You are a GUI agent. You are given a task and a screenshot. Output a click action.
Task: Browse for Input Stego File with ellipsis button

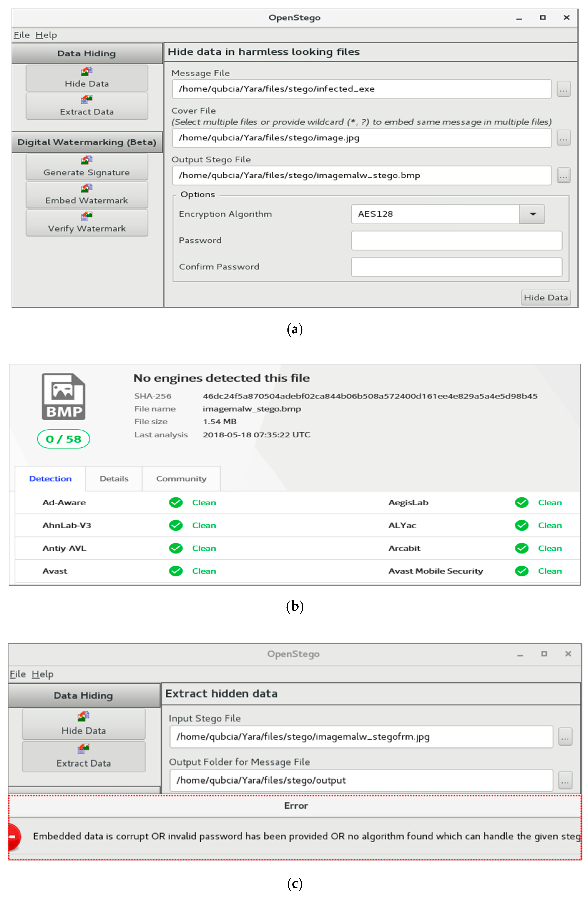(565, 736)
